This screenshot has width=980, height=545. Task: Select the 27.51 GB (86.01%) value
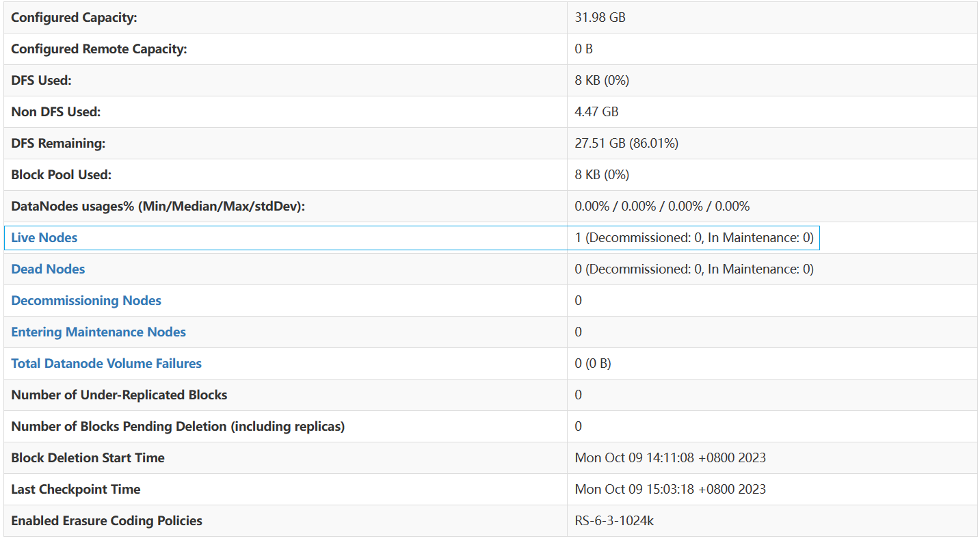[626, 144]
